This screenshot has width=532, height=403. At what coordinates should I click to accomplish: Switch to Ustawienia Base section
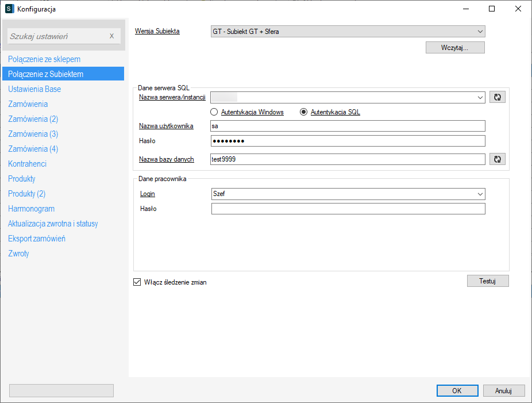[34, 89]
